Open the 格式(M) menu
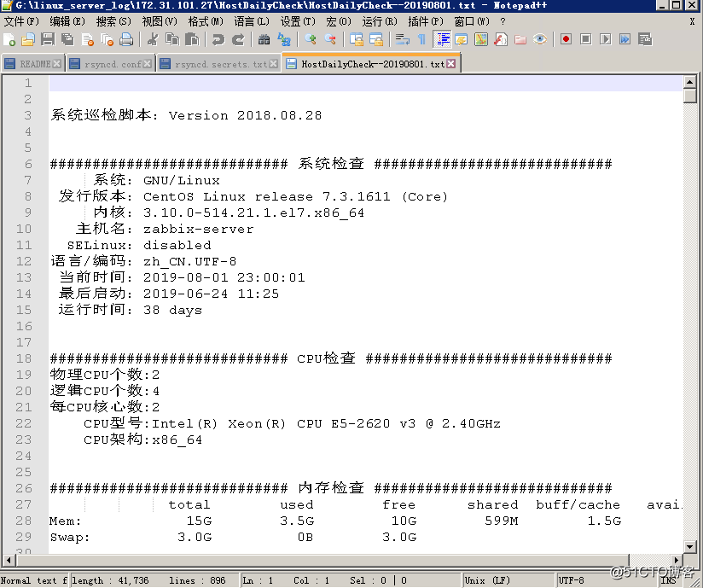The height and width of the screenshot is (588, 703). coord(206,21)
